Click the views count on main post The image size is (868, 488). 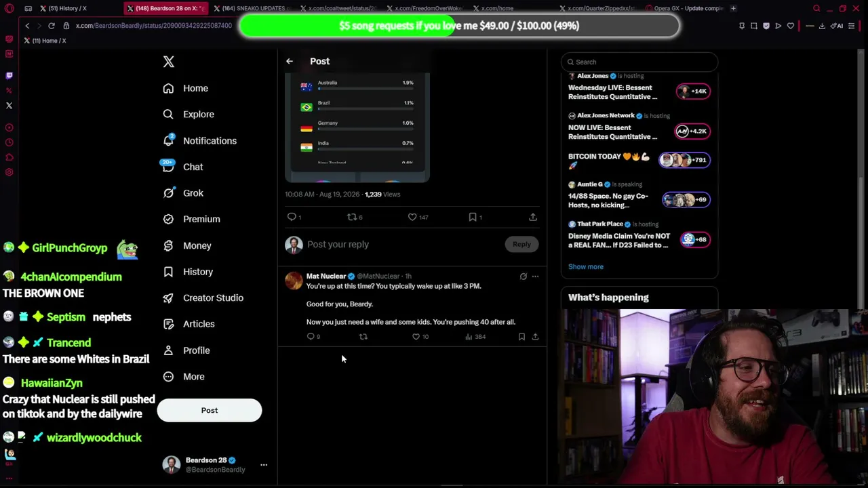(x=382, y=195)
